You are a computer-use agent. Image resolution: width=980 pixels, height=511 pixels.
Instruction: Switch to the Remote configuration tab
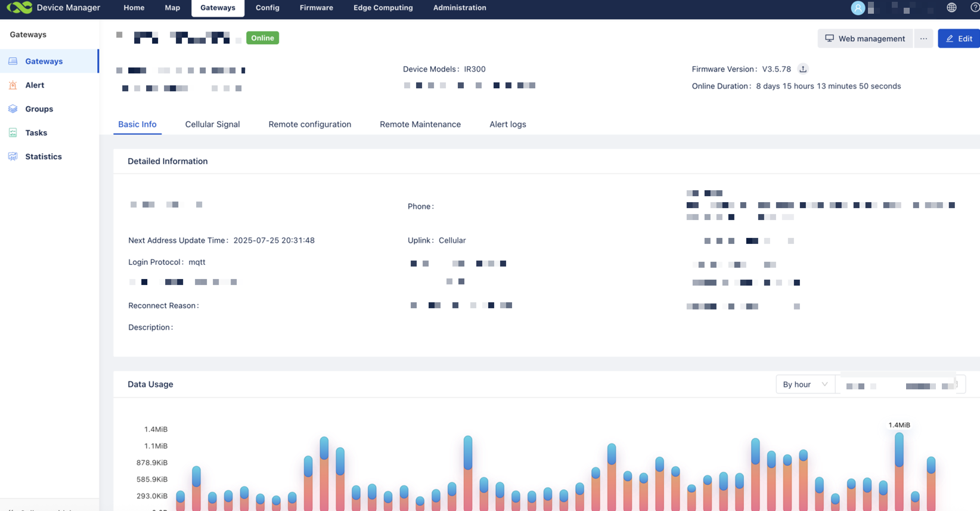[309, 124]
